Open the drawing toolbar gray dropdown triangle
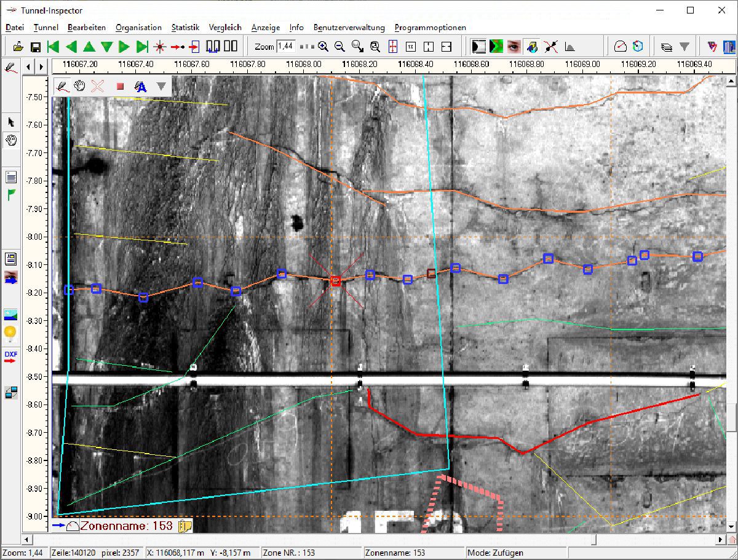Screen dimensions: 738x560 point(161,87)
